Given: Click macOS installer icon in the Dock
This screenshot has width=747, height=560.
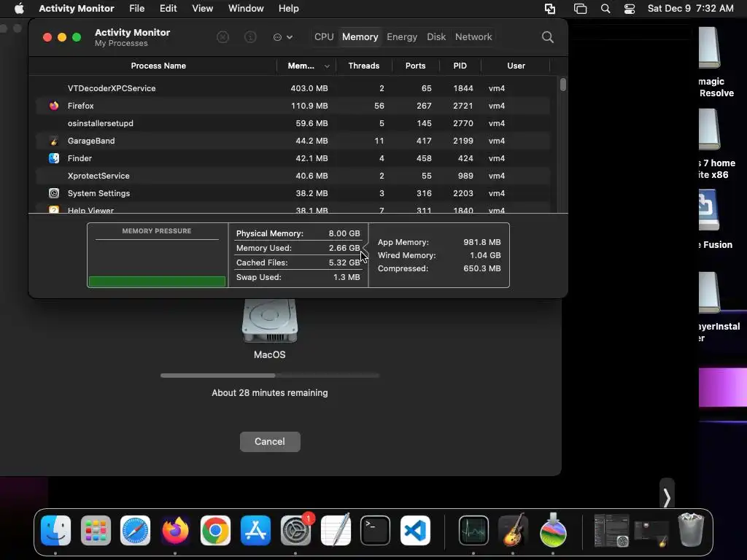Looking at the screenshot, I should (553, 530).
